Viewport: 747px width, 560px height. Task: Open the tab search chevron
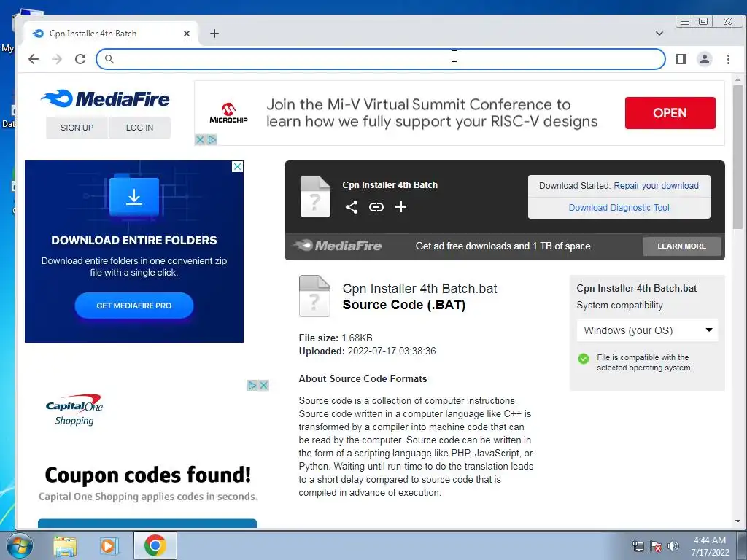click(x=659, y=34)
